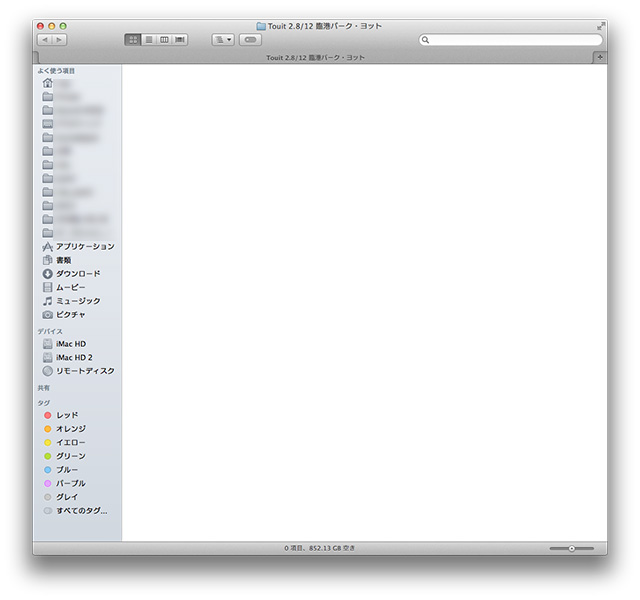Screen dimensions: 640x600
Task: Go forward with the right arrow button
Action: click(60, 40)
